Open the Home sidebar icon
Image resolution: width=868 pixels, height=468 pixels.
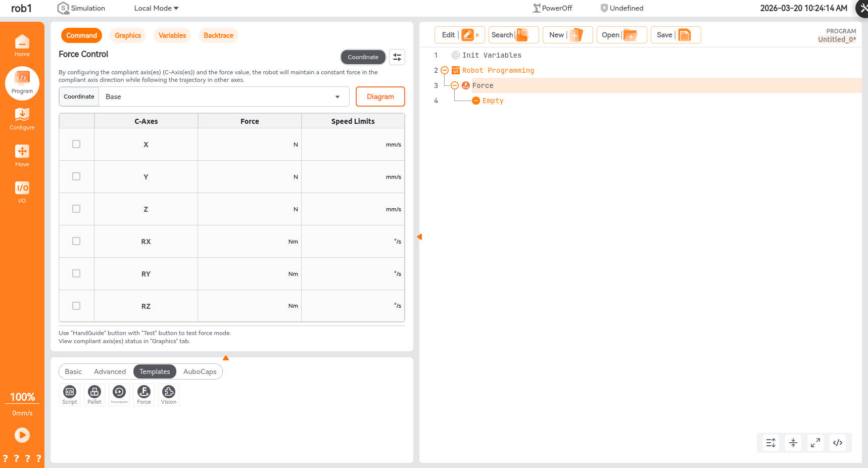coord(22,45)
